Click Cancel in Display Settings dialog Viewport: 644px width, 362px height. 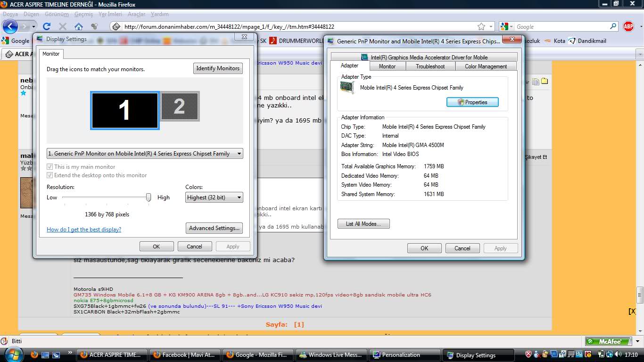click(x=194, y=247)
